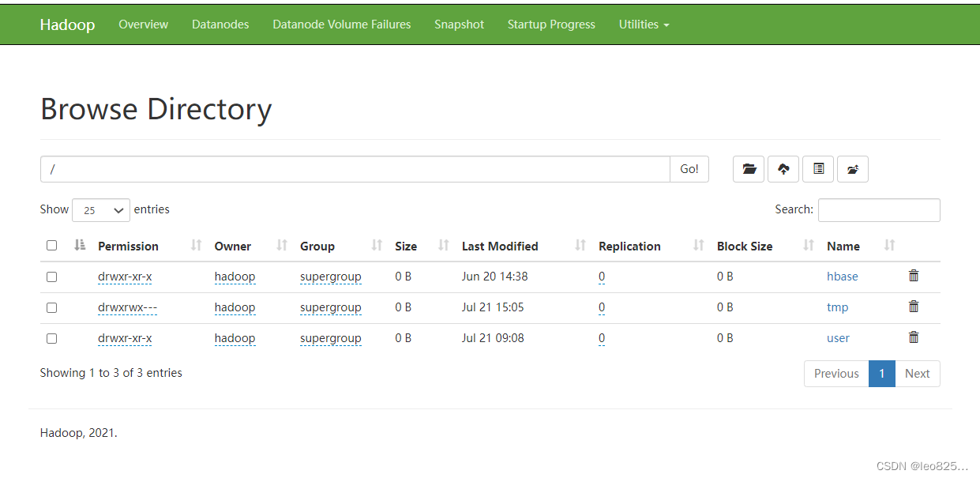Click the Go! button

pyautogui.click(x=689, y=169)
